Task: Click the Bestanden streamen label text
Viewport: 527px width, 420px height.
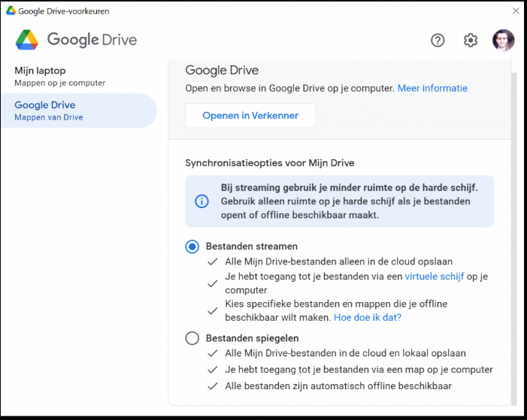Action: pyautogui.click(x=252, y=246)
